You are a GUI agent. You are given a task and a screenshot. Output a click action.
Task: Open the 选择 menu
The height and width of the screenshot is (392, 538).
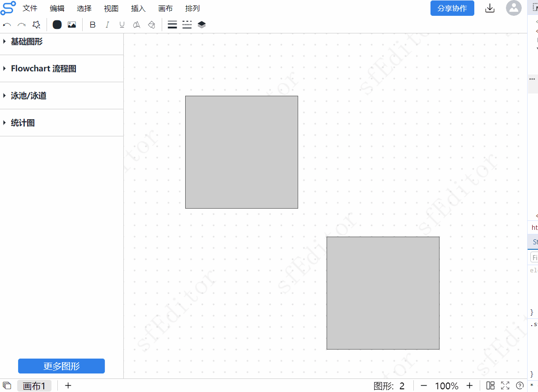[x=84, y=8]
